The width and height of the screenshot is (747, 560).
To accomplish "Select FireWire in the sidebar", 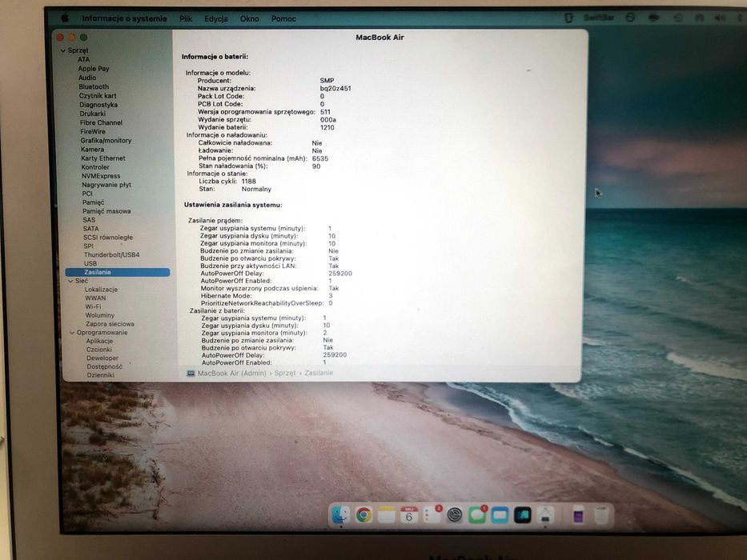I will 93,131.
